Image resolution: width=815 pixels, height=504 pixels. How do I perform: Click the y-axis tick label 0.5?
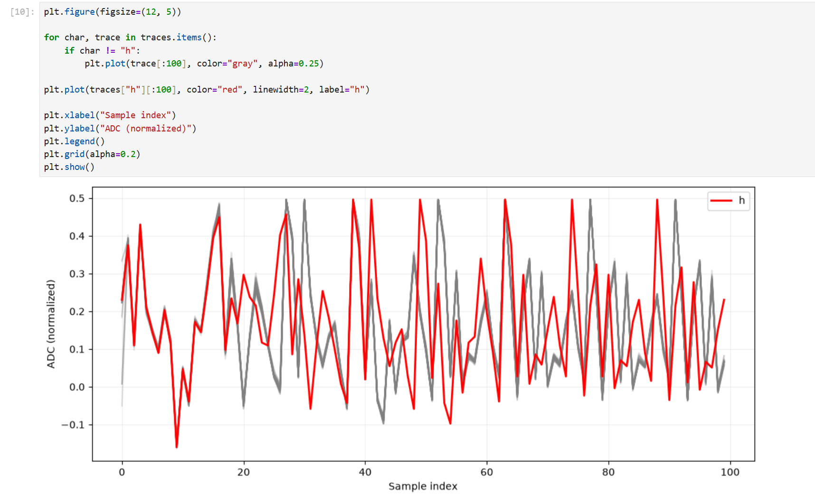[77, 198]
